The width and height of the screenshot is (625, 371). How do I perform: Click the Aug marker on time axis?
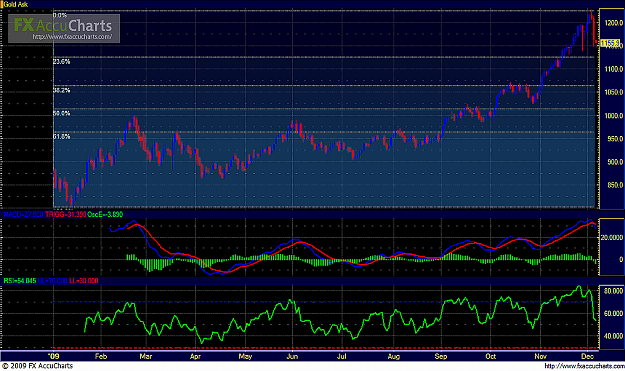coord(394,356)
